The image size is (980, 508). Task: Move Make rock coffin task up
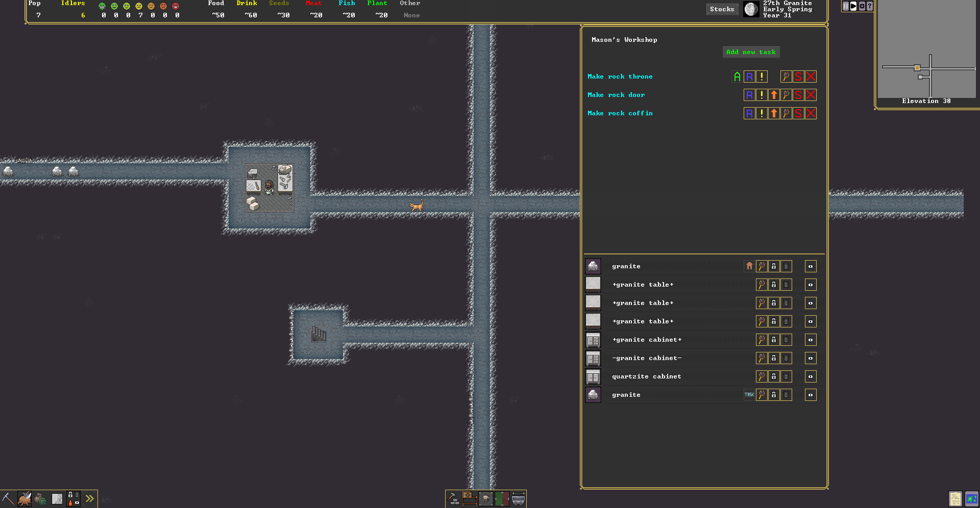(x=774, y=113)
